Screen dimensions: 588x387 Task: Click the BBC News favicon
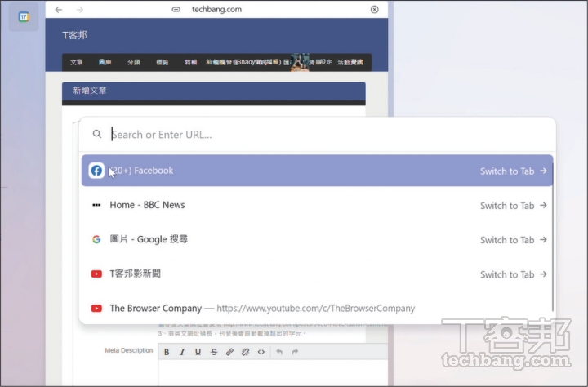[x=96, y=205]
